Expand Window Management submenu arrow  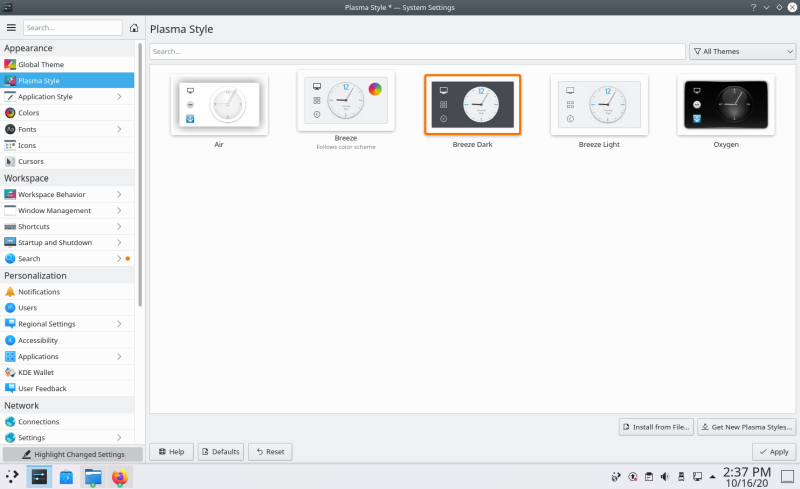(119, 211)
